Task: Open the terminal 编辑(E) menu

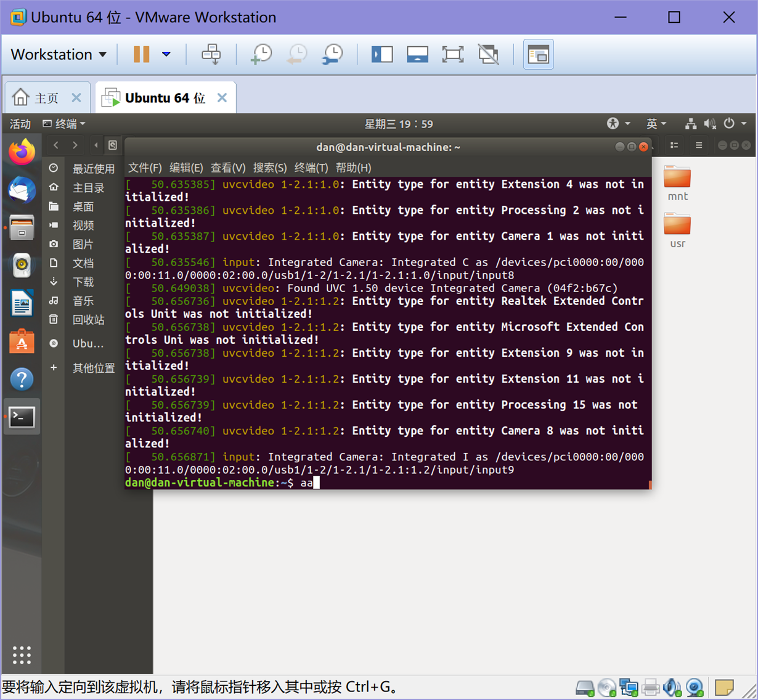Action: [x=186, y=168]
